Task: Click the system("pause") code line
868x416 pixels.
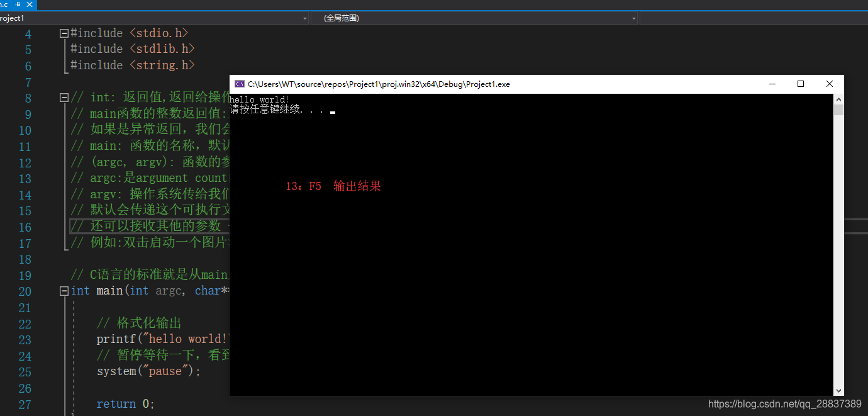Action: tap(148, 371)
